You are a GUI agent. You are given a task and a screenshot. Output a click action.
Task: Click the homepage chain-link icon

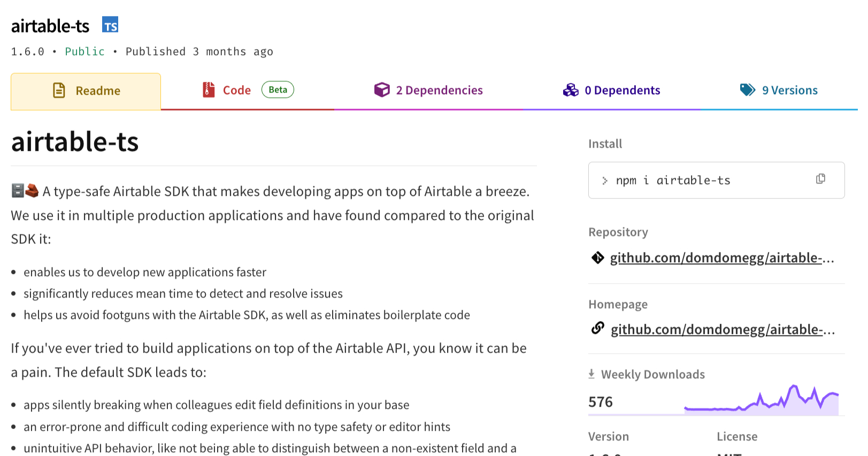[597, 328]
